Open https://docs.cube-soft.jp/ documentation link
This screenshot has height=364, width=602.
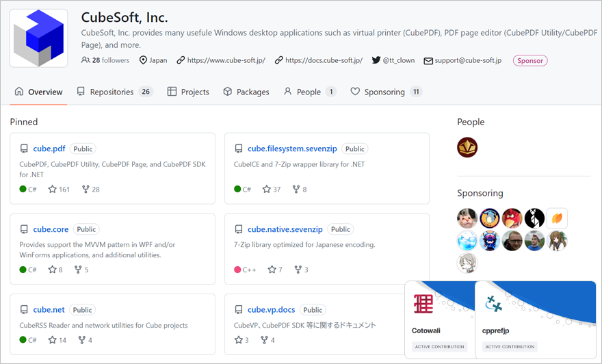324,60
